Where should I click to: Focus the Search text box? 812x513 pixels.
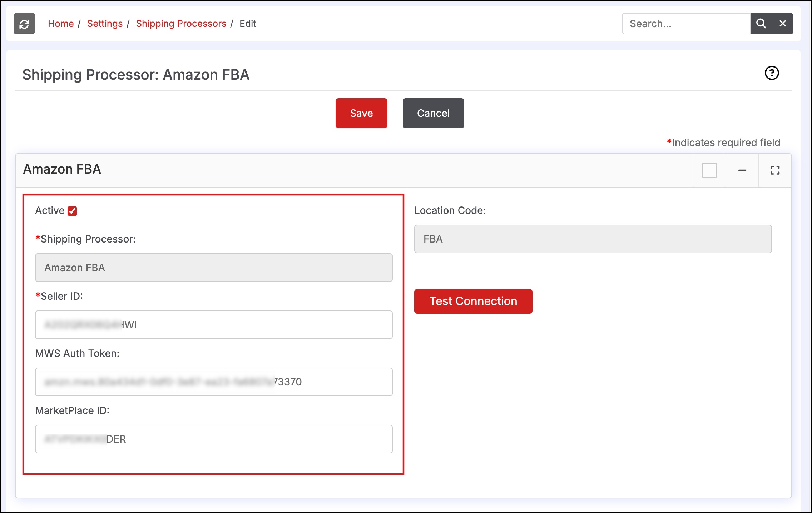685,24
